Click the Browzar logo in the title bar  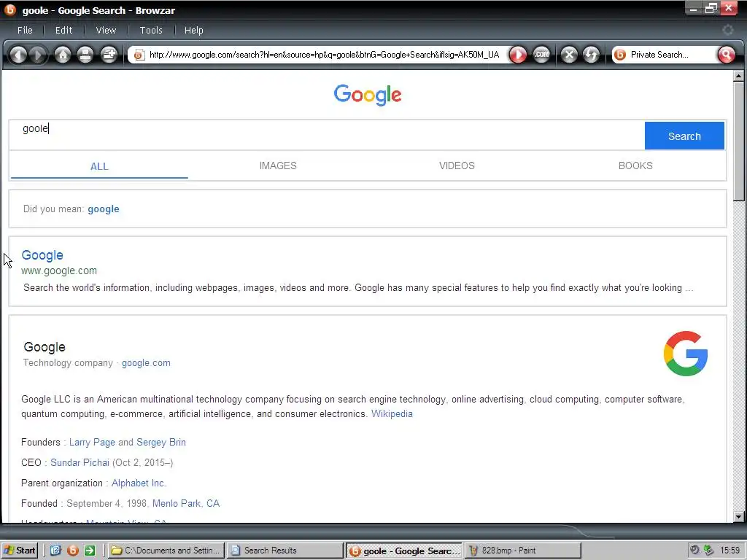click(10, 9)
